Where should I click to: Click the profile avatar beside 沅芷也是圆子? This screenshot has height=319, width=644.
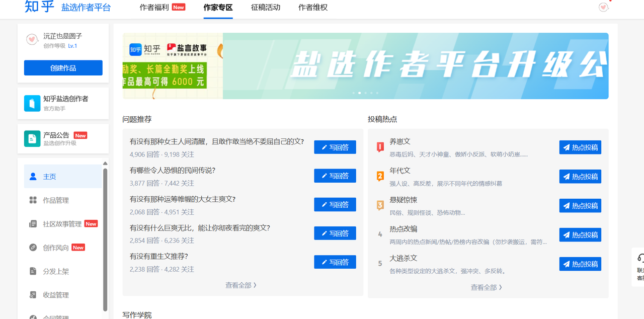coord(32,40)
